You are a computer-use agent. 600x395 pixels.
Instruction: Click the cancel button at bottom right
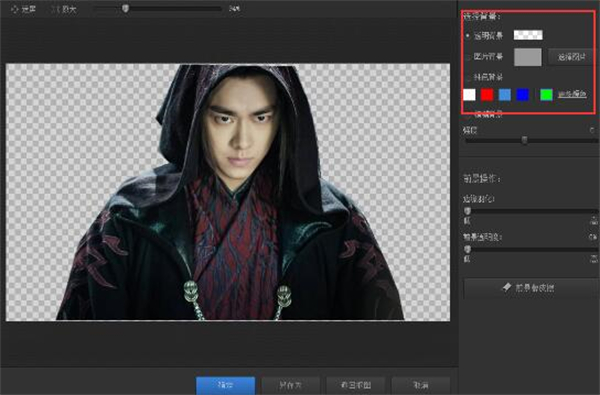421,385
